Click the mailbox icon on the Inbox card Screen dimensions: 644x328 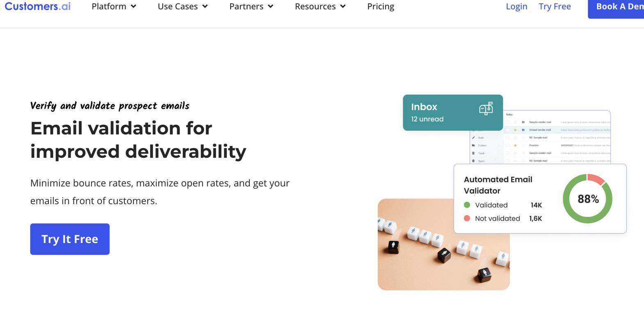[486, 109]
